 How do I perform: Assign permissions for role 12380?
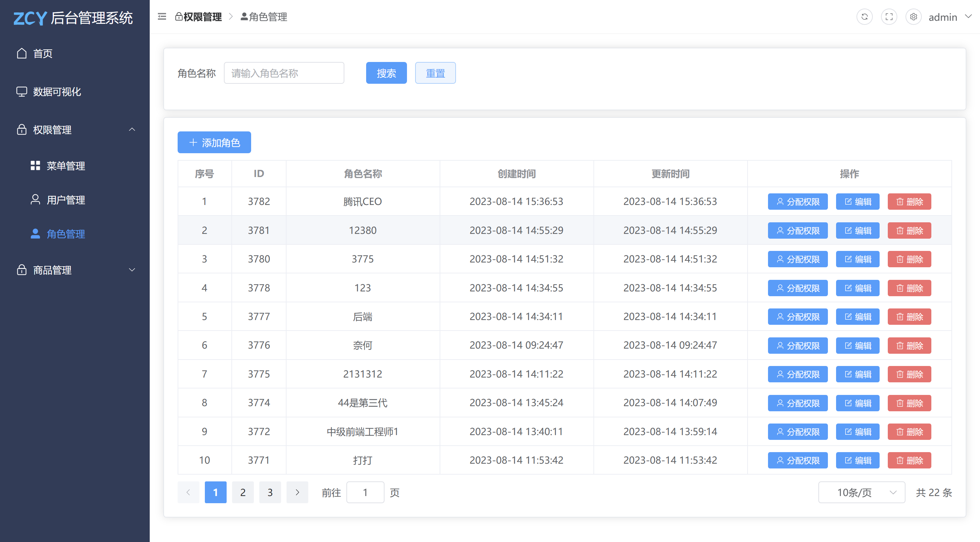coord(798,230)
